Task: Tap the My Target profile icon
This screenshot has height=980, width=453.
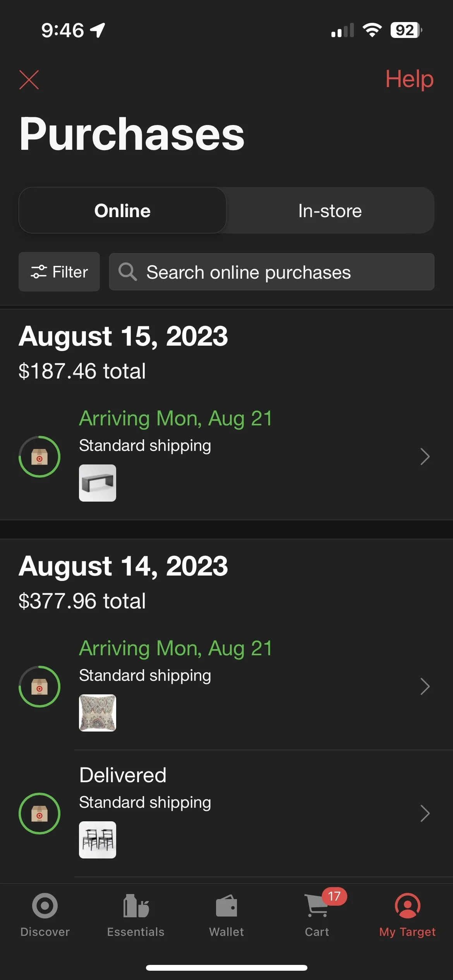Action: (x=407, y=906)
